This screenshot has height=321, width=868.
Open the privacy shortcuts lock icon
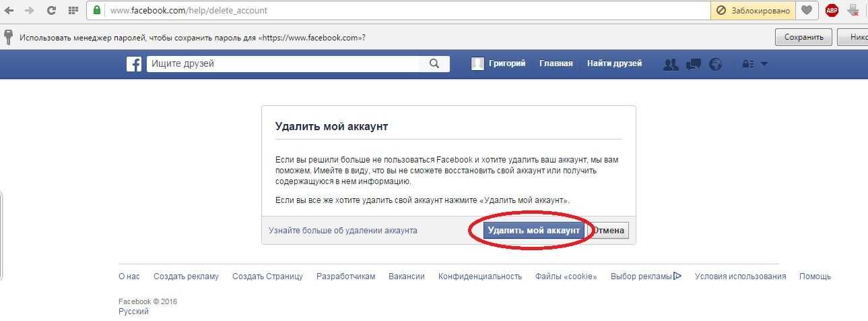[747, 64]
